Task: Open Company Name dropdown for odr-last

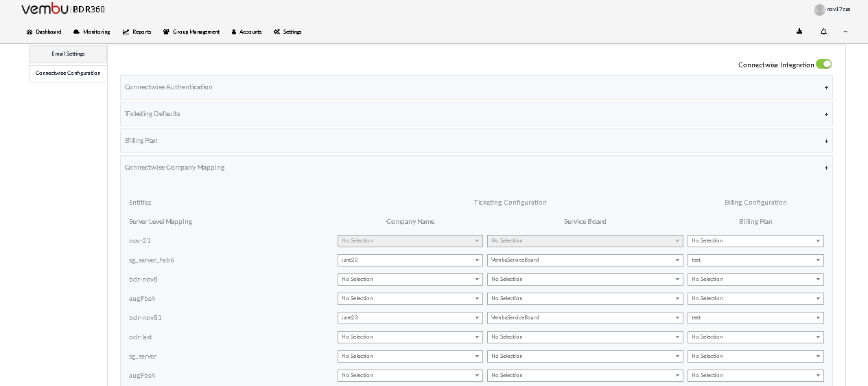Action: [x=410, y=337]
